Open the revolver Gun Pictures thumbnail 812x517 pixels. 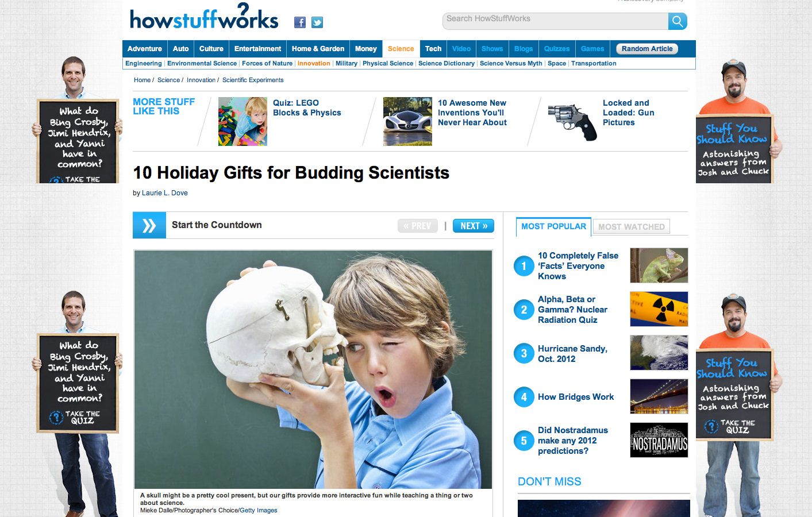[572, 122]
